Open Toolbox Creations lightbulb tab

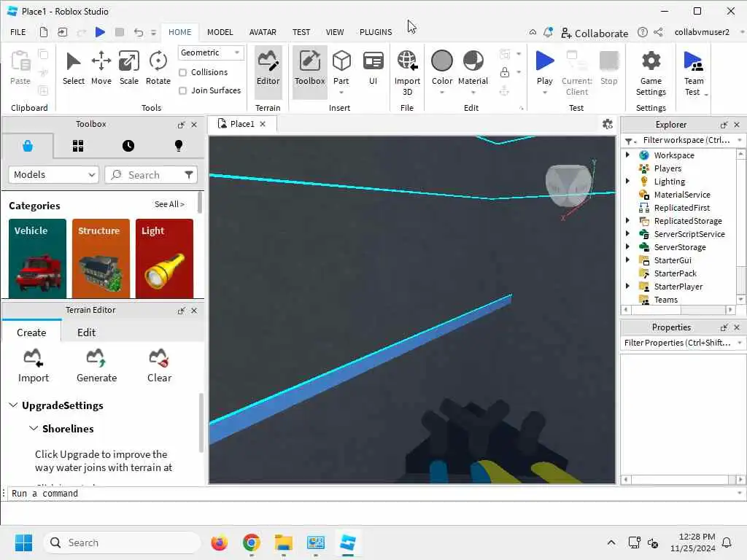pos(179,146)
